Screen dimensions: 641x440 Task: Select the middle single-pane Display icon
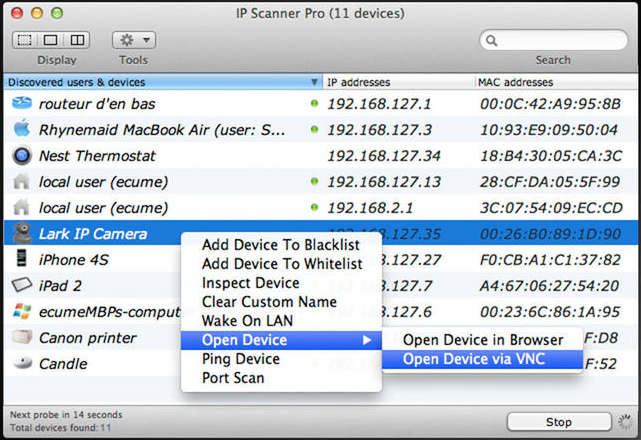click(50, 40)
